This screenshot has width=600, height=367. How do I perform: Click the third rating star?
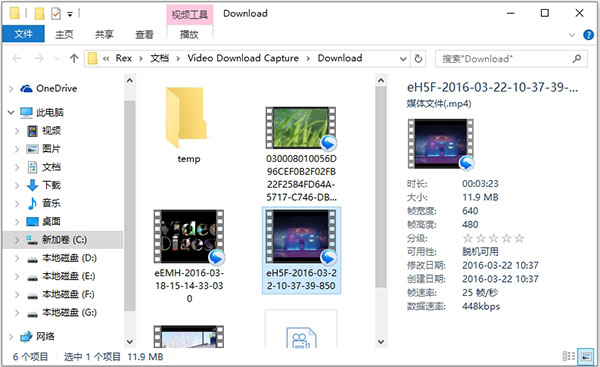coord(494,238)
